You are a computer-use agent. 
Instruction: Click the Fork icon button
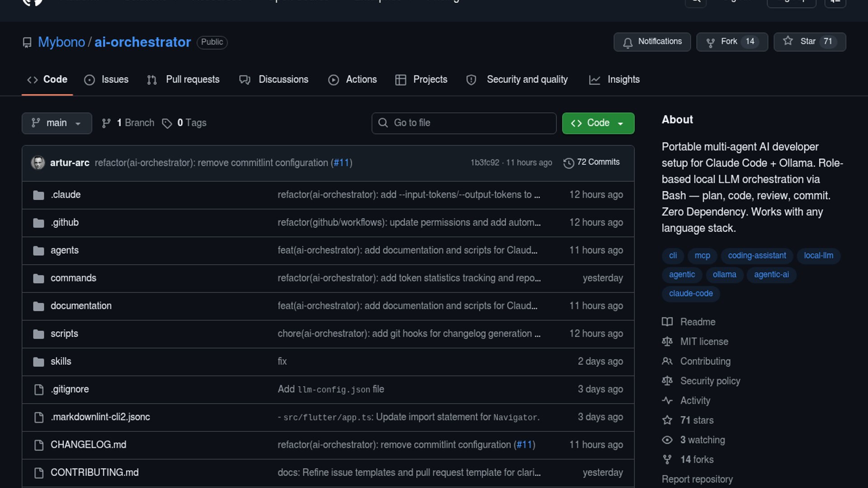click(x=710, y=42)
